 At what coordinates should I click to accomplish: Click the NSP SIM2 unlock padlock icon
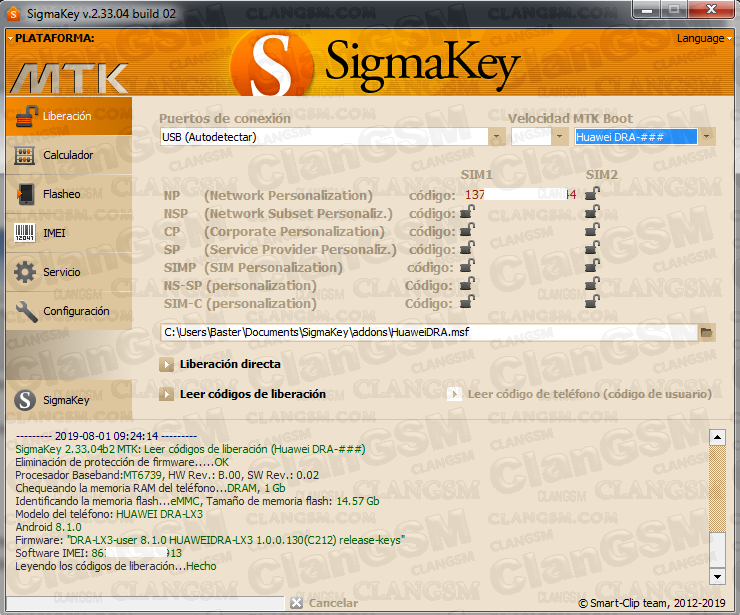(x=592, y=211)
